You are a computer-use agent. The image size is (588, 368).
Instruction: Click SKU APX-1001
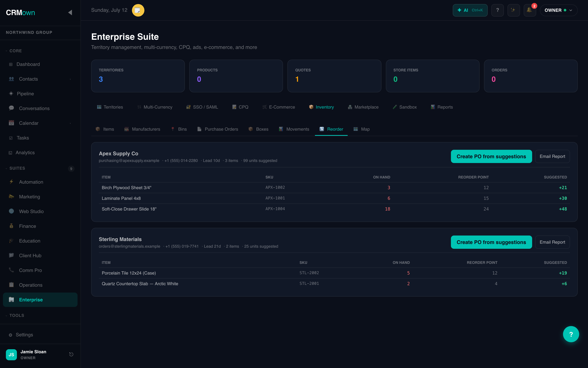[275, 198]
